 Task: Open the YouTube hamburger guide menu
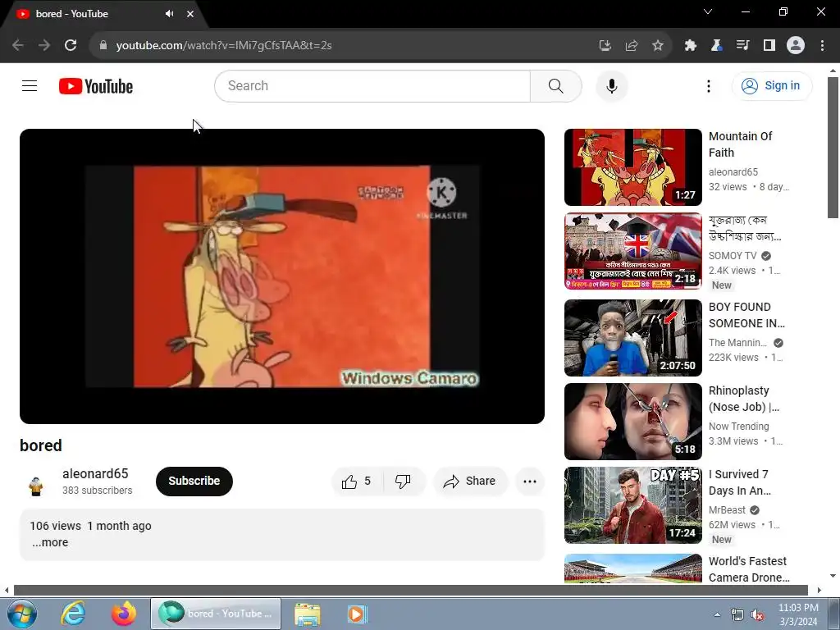[x=30, y=85]
